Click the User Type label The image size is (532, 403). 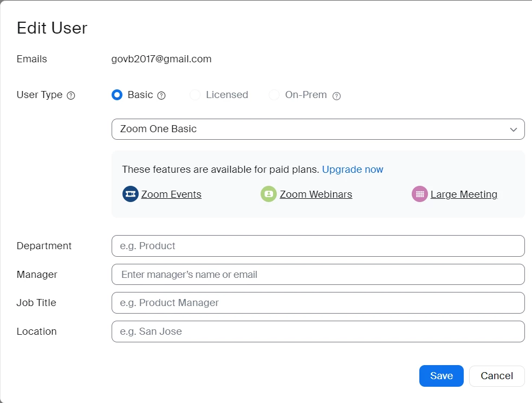coord(40,95)
